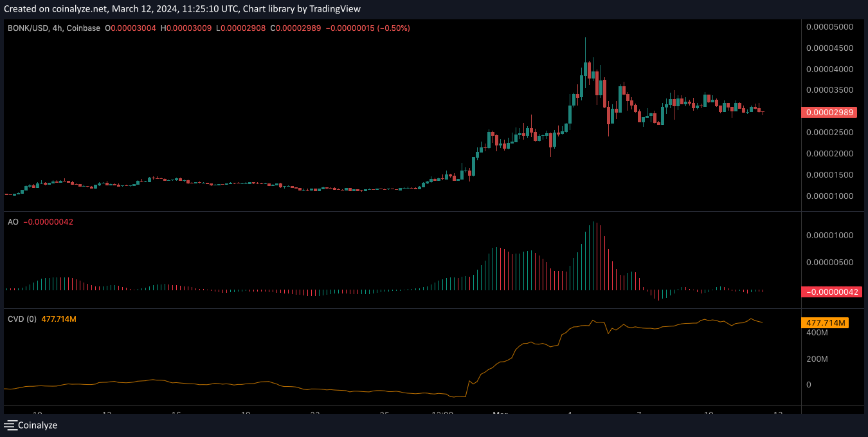
Task: Click the Coinbase exchange label
Action: point(84,28)
